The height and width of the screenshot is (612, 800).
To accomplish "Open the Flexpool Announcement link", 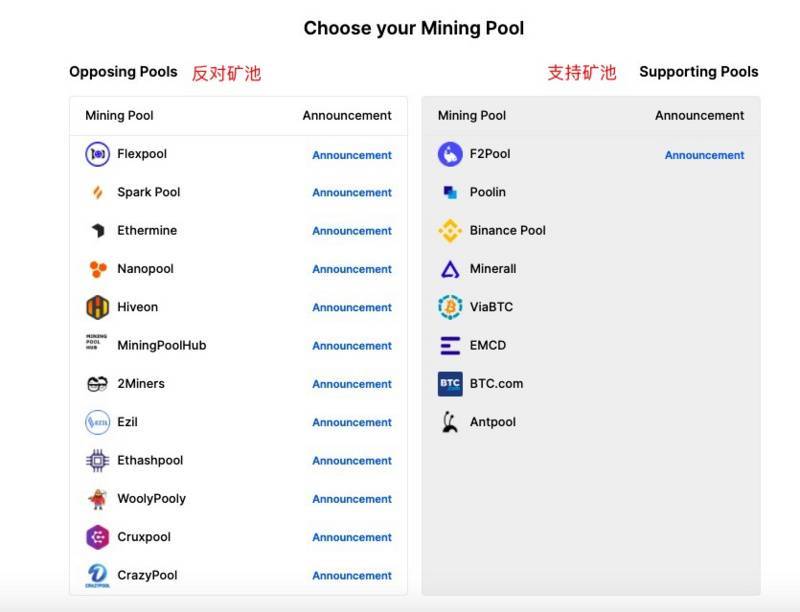I will pos(351,155).
